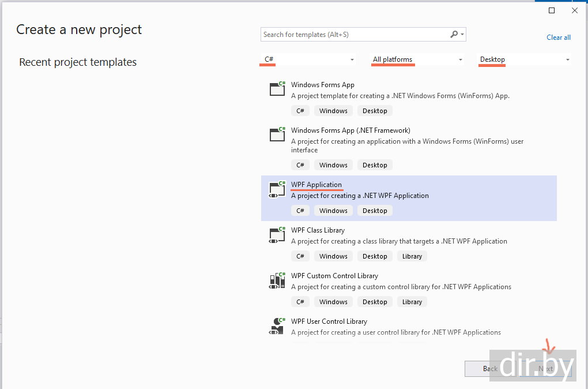The width and height of the screenshot is (588, 389).
Task: Choose the WPF Class Library template
Action: click(x=318, y=230)
